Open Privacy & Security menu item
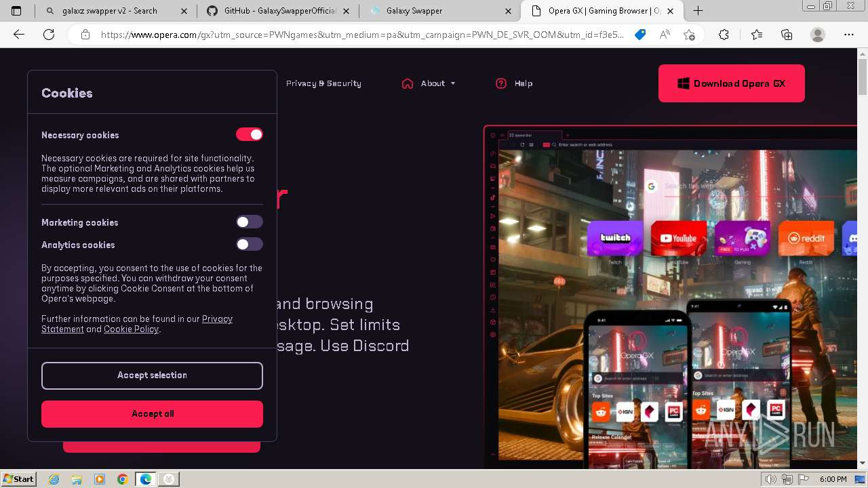 point(323,83)
